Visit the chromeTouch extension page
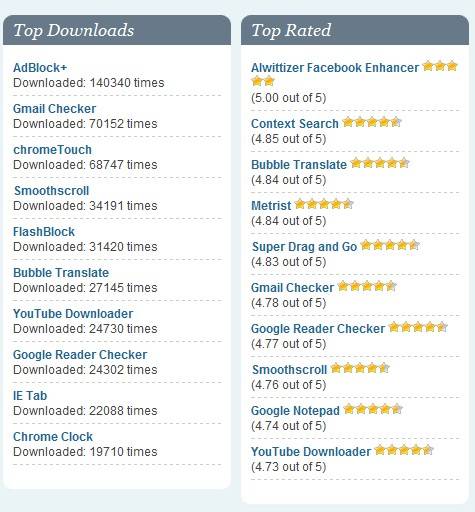This screenshot has width=475, height=512. coord(52,150)
